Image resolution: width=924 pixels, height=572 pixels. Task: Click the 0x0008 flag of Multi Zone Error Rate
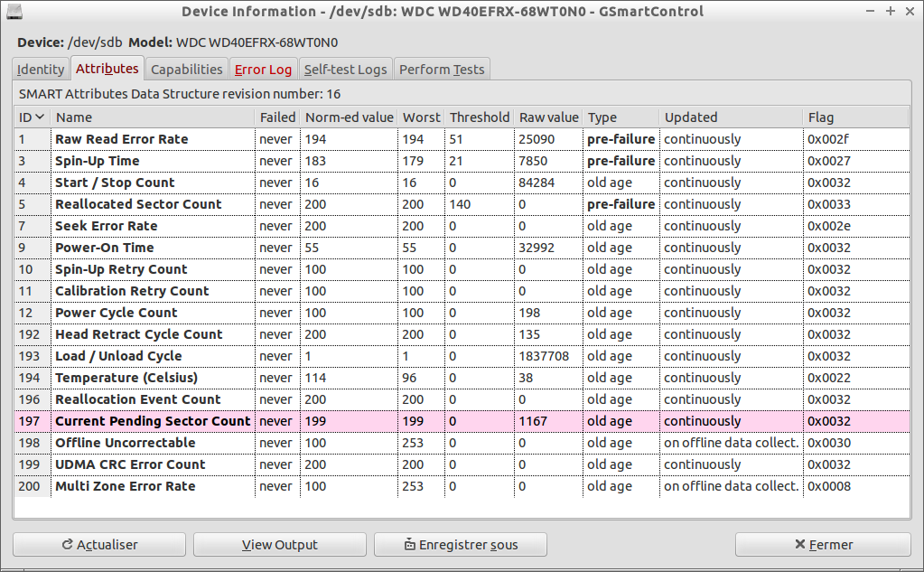829,486
